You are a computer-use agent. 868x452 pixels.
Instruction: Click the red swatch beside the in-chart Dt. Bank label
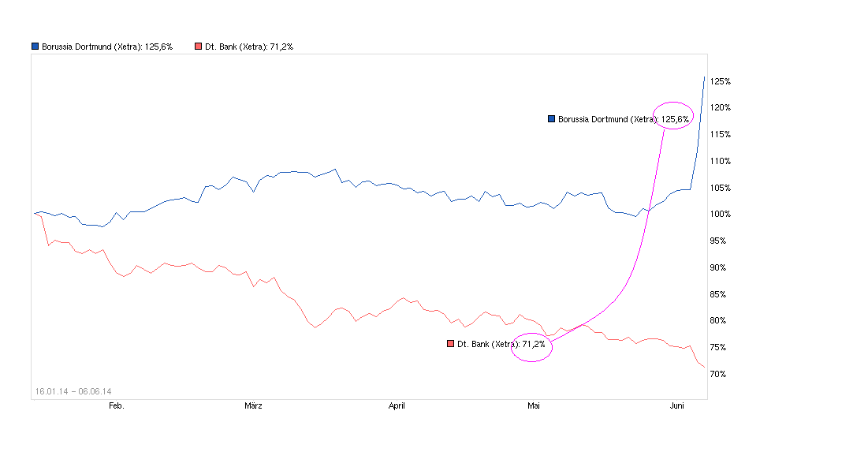tap(451, 344)
